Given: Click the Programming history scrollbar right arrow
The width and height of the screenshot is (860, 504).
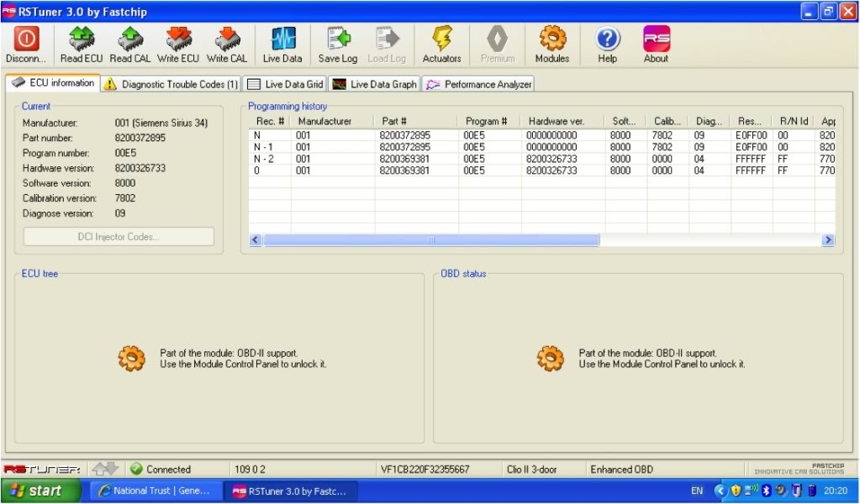Looking at the screenshot, I should point(828,240).
